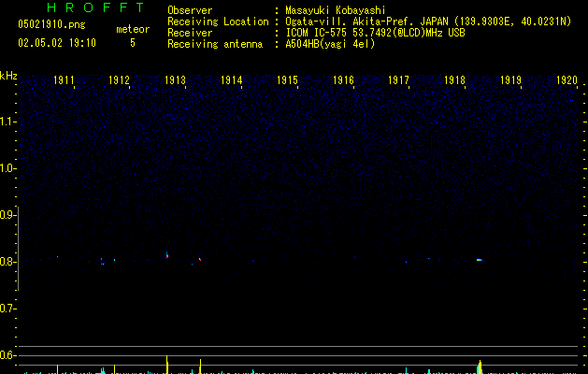Click frequency axis label 0.9
The image size is (588, 374).
tap(7, 214)
